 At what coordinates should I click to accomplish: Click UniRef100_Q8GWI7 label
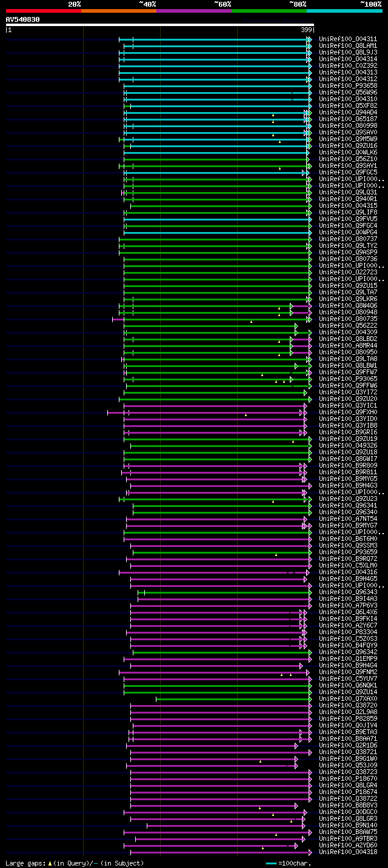[348, 459]
